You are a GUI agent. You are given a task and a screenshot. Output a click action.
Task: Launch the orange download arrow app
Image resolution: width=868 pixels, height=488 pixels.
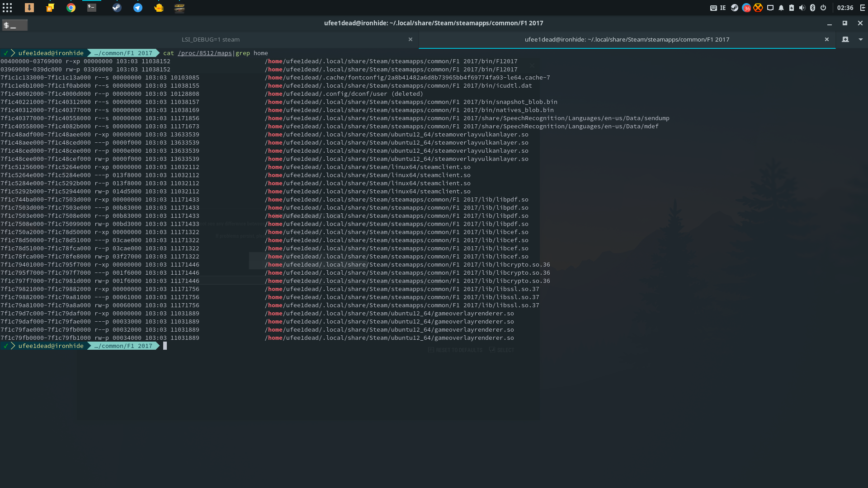(x=29, y=8)
